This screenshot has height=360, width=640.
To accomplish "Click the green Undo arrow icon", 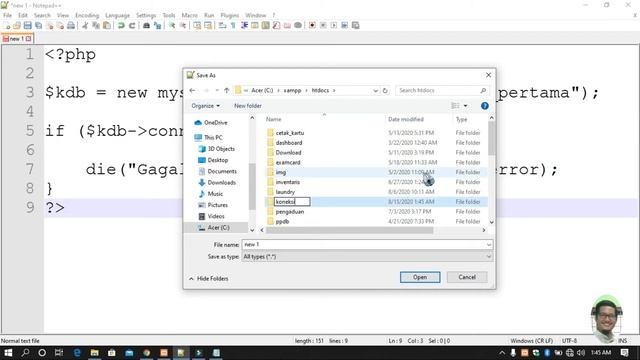I will (x=121, y=25).
